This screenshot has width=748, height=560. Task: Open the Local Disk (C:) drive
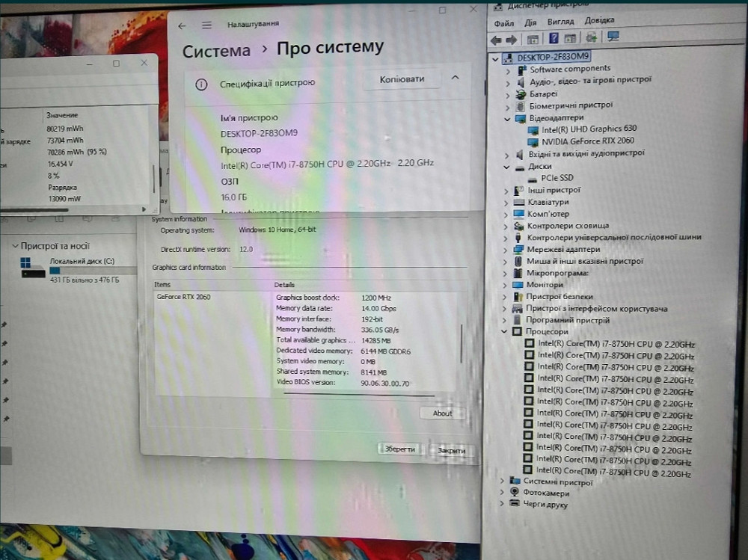pyautogui.click(x=82, y=261)
